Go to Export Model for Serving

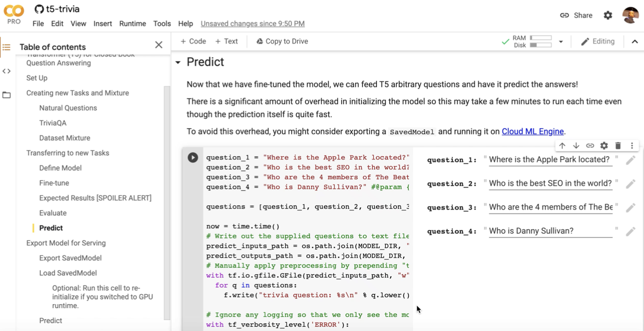click(x=66, y=243)
